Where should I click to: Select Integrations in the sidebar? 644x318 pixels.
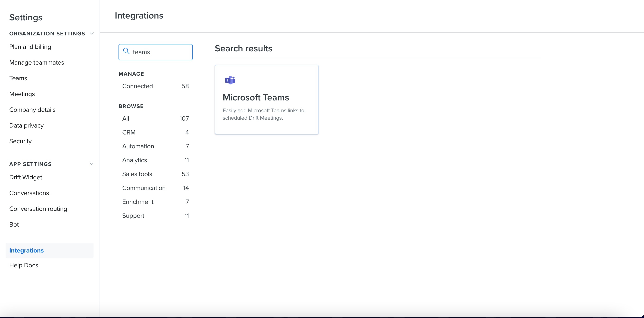tap(50, 250)
